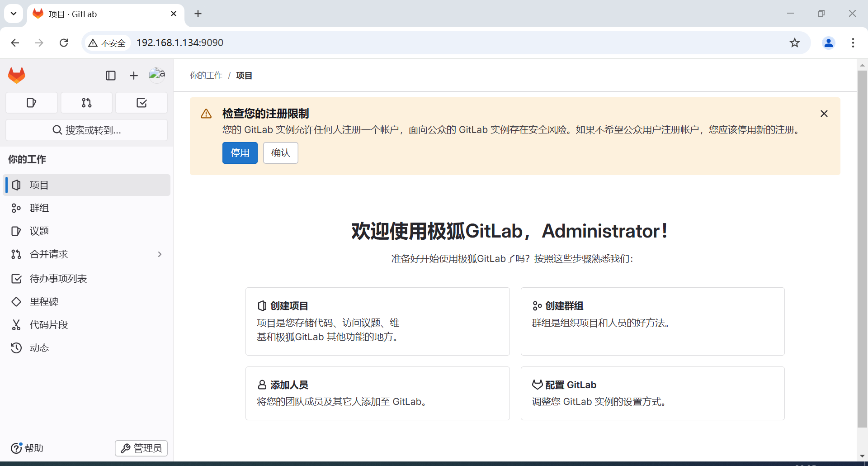The height and width of the screenshot is (466, 868).
Task: Open to-do list shortcut icon
Action: tap(142, 103)
